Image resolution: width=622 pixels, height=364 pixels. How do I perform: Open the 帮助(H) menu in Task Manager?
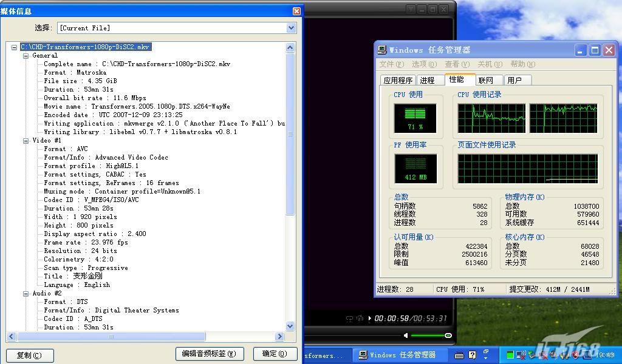tap(523, 64)
